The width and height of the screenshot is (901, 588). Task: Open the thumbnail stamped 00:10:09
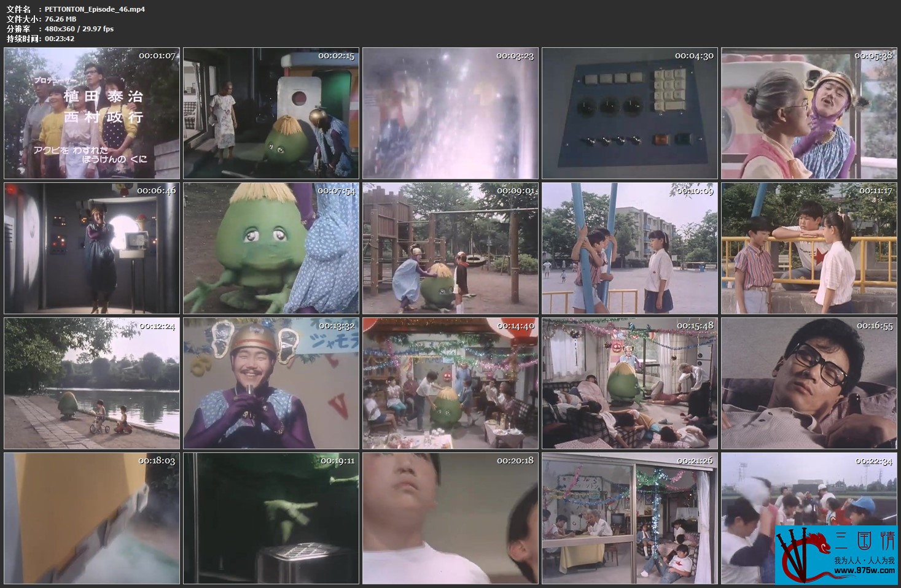[x=630, y=249]
